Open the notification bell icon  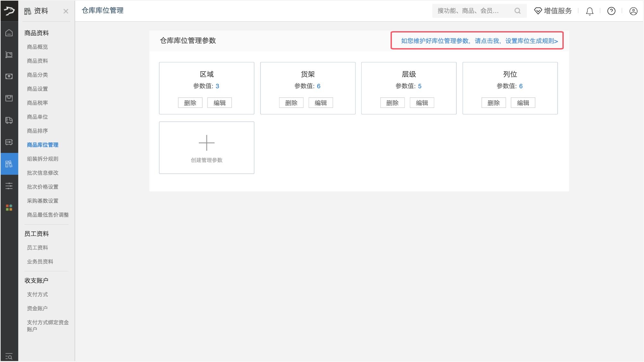pyautogui.click(x=589, y=11)
